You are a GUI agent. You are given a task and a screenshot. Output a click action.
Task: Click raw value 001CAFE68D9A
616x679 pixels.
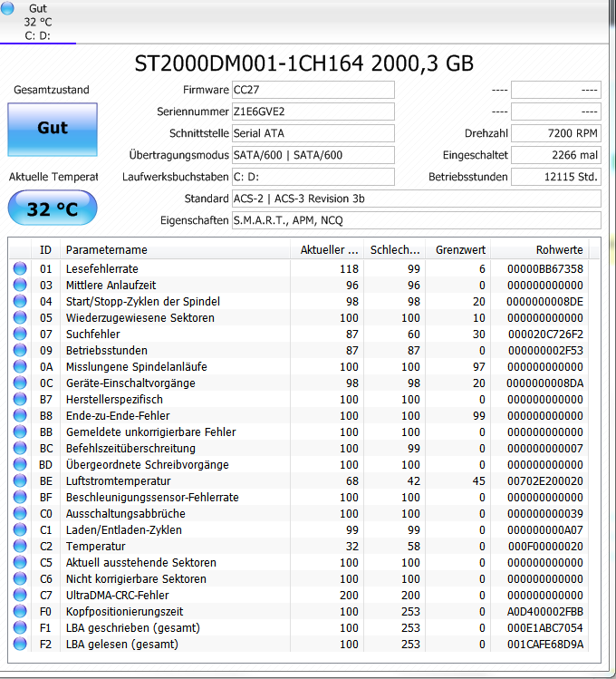[545, 645]
